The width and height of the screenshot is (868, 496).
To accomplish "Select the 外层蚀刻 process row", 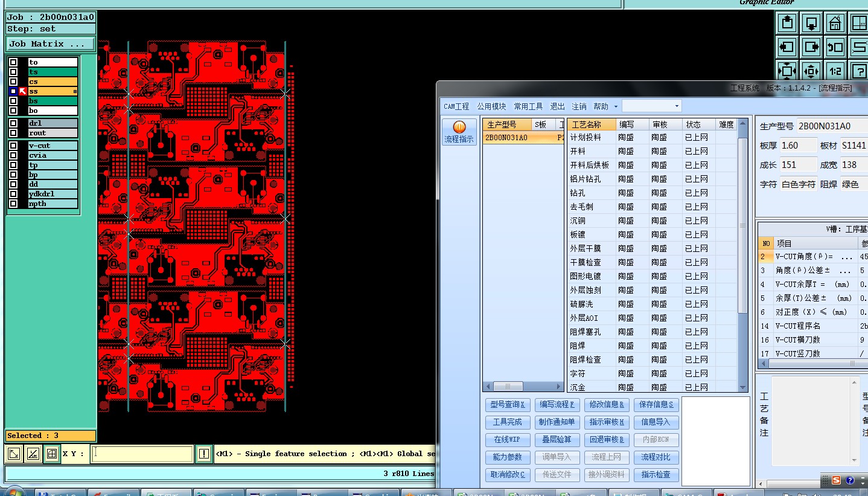I will click(x=652, y=290).
